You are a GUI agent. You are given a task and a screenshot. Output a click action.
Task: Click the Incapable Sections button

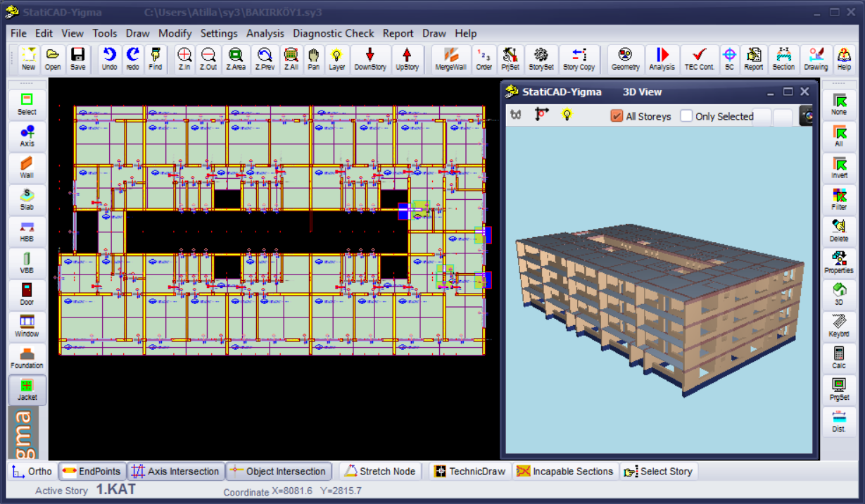point(565,471)
